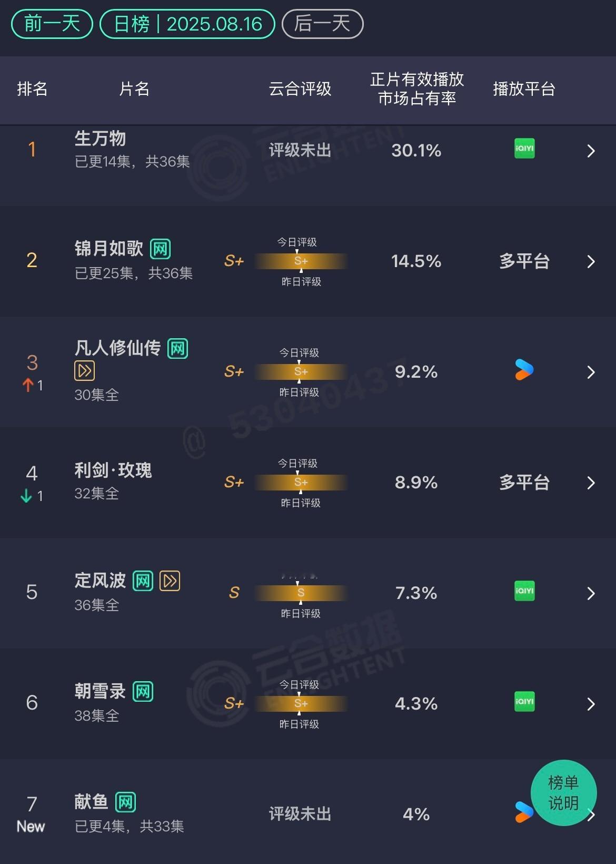Screen dimensions: 616x864
Task: Tap the fast-forward badge under 凡人修仙传
Action: coord(84,371)
